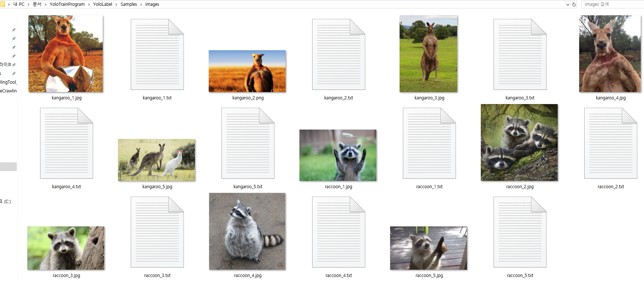Viewport: 644px width, 281px height.
Task: Click the kangaroo_1.jpg file name label
Action: [67, 98]
